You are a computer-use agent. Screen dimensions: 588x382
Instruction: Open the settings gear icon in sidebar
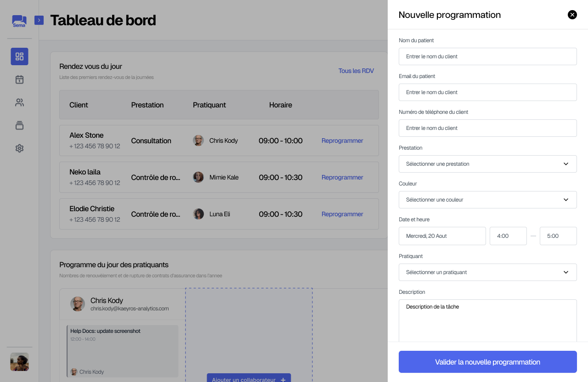tap(19, 148)
